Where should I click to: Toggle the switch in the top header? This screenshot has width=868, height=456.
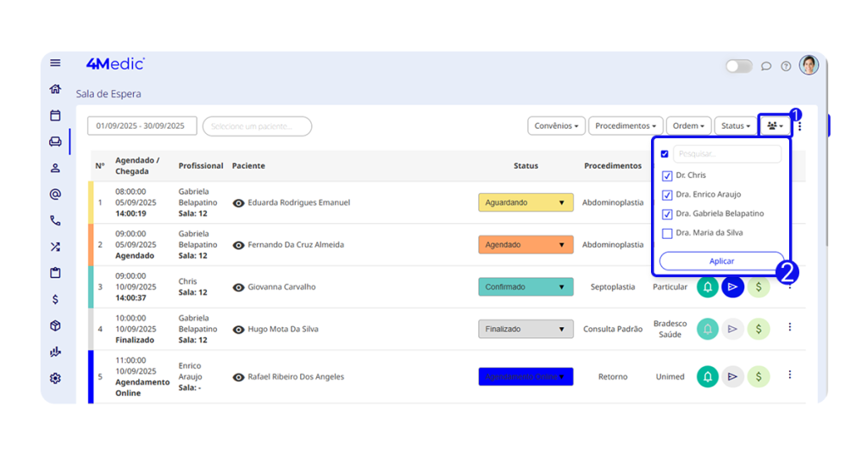(x=738, y=66)
